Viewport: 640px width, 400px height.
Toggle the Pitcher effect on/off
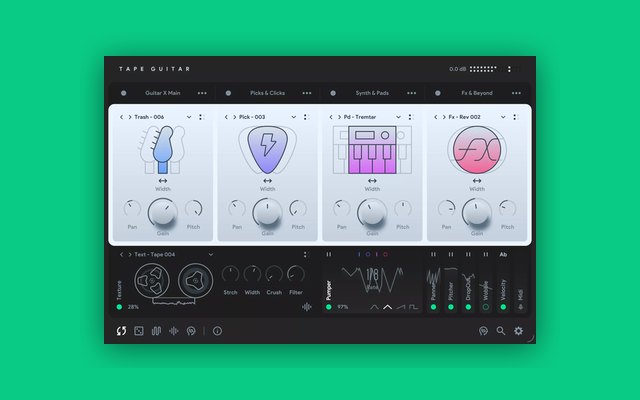[451, 307]
